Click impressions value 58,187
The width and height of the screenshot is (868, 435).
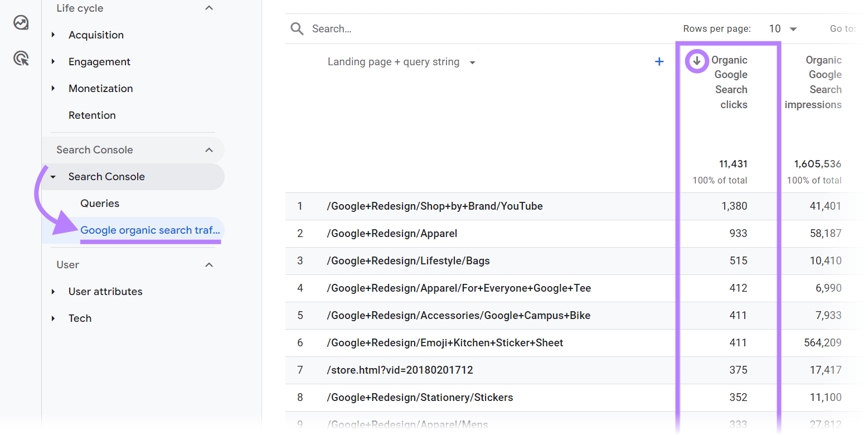[826, 234]
